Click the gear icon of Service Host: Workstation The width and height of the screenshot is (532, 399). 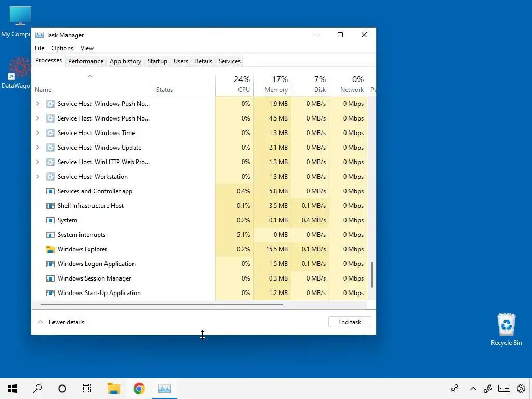point(50,177)
